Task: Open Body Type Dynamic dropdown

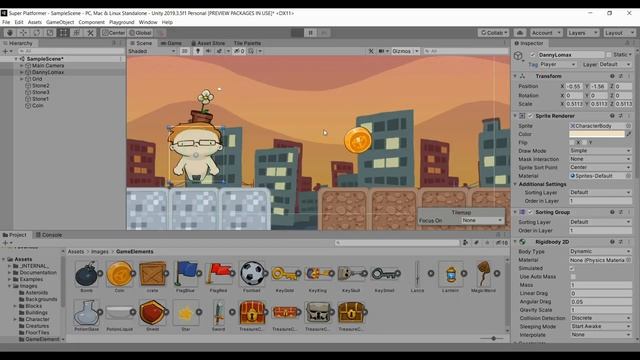Action: pos(600,251)
